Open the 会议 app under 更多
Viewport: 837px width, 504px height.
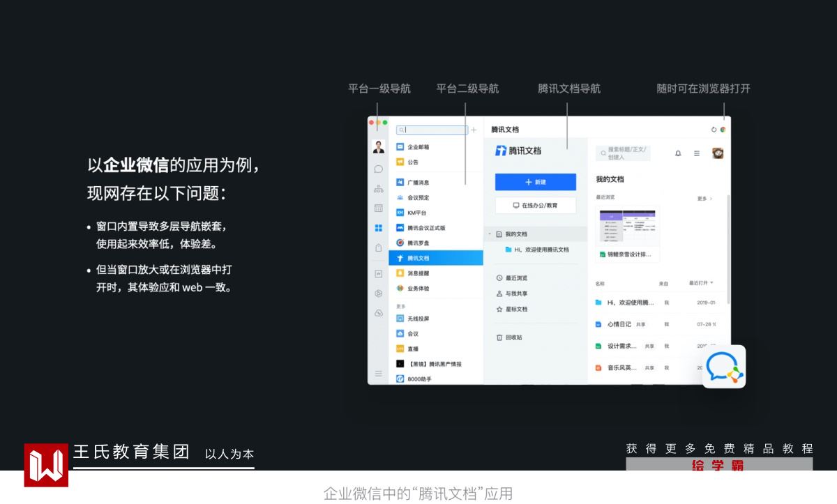[436, 334]
